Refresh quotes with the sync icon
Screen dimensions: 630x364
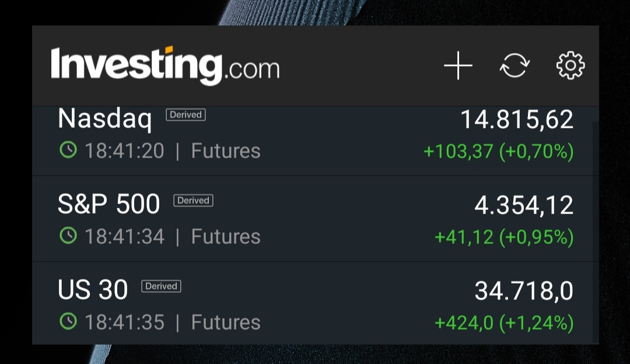click(x=514, y=65)
